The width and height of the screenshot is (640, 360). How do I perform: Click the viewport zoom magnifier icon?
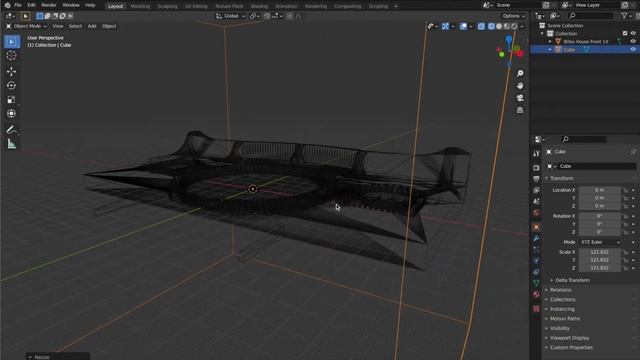(x=520, y=73)
